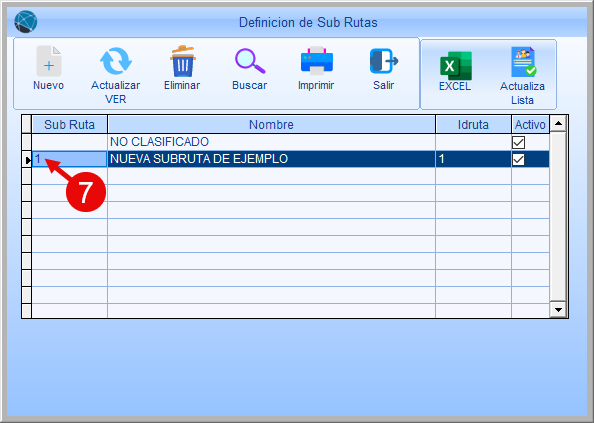The height and width of the screenshot is (423, 594).
Task: Click the grid scrollbar up arrow
Action: [x=558, y=123]
